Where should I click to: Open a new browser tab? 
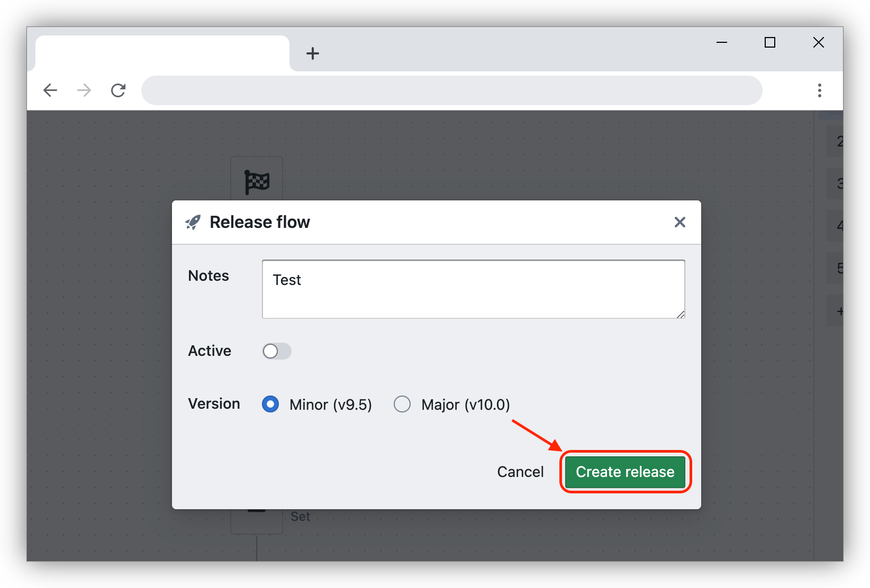click(x=313, y=53)
